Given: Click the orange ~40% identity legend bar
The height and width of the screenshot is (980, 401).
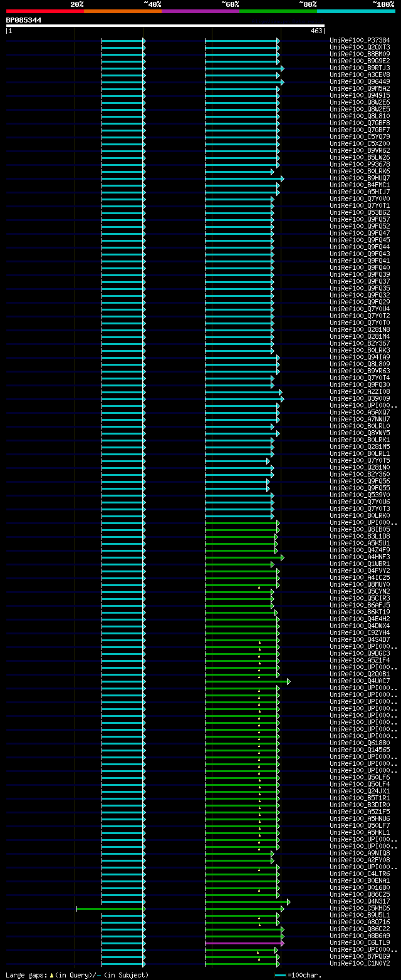Looking at the screenshot, I should pyautogui.click(x=123, y=11).
